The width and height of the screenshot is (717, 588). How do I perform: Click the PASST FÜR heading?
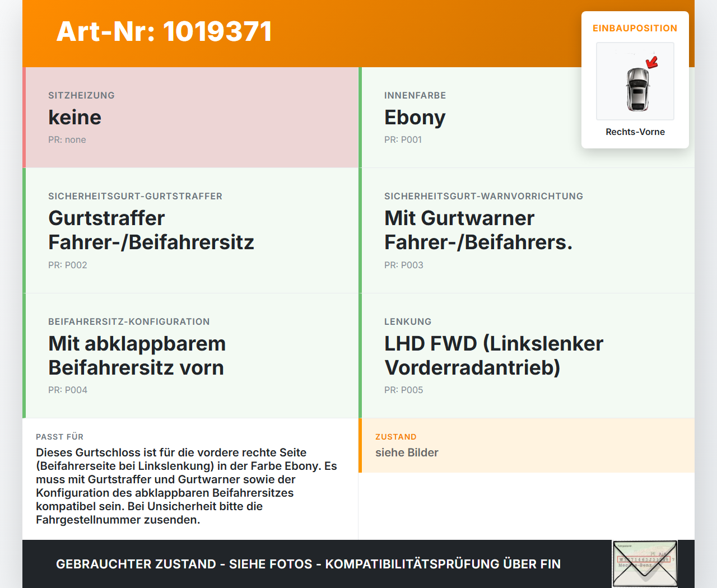[x=59, y=437]
